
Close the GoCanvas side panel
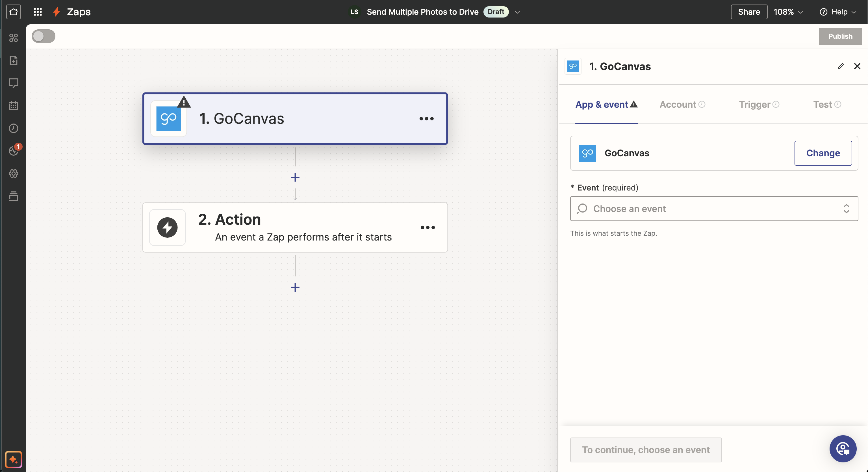857,66
